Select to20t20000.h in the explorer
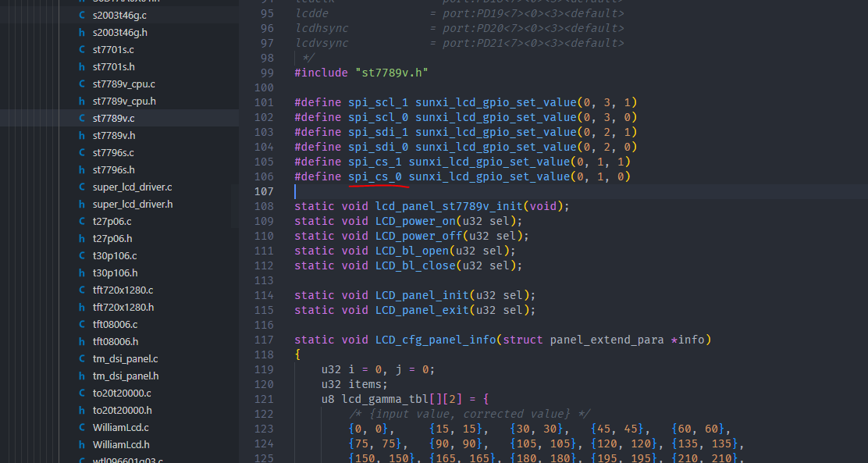The image size is (868, 463). (123, 410)
